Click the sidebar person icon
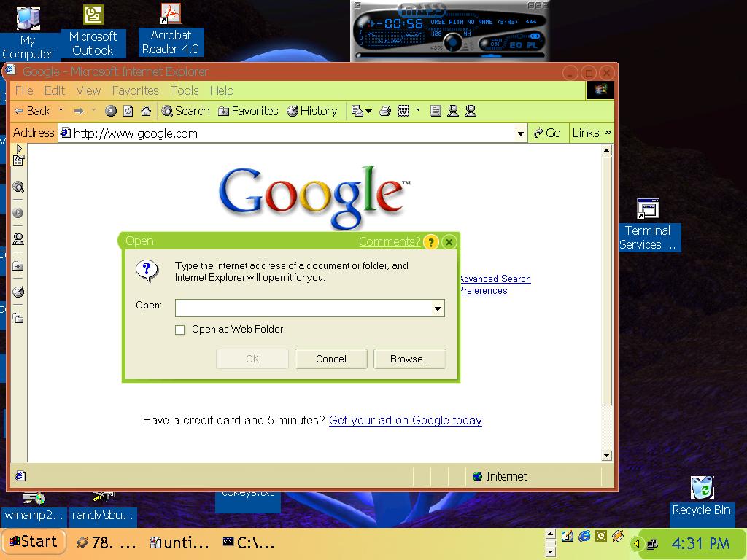747x560 pixels. point(18,239)
